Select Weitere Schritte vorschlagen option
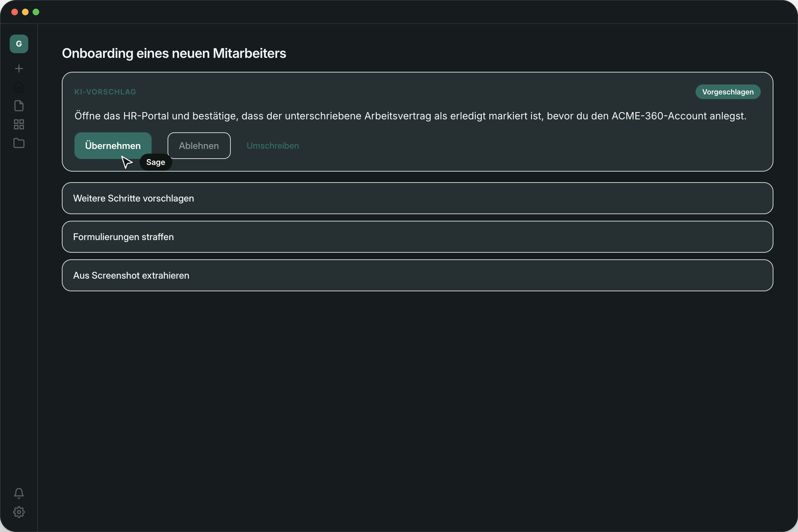 pos(417,198)
